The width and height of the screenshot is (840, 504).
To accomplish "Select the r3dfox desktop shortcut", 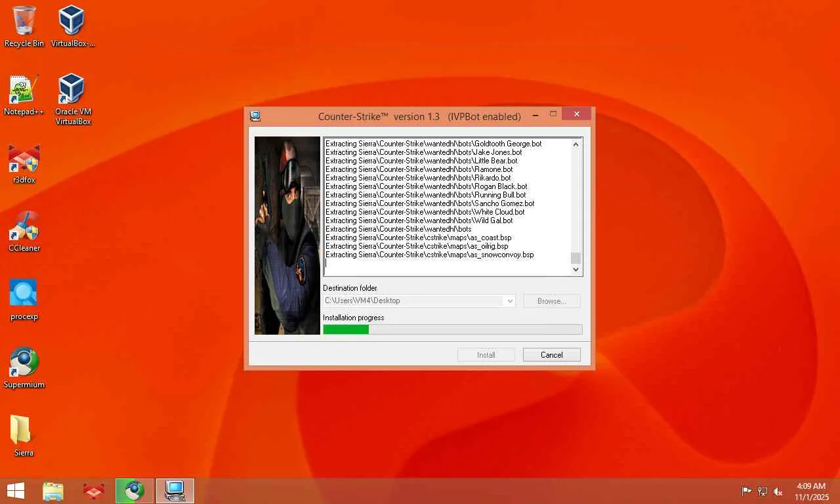I will 24,163.
